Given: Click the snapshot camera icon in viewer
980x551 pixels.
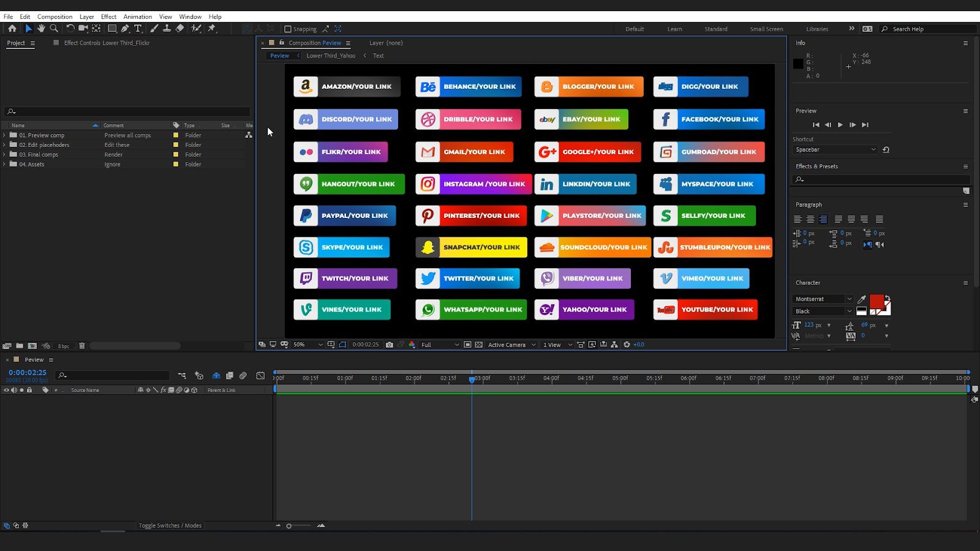Looking at the screenshot, I should [390, 345].
